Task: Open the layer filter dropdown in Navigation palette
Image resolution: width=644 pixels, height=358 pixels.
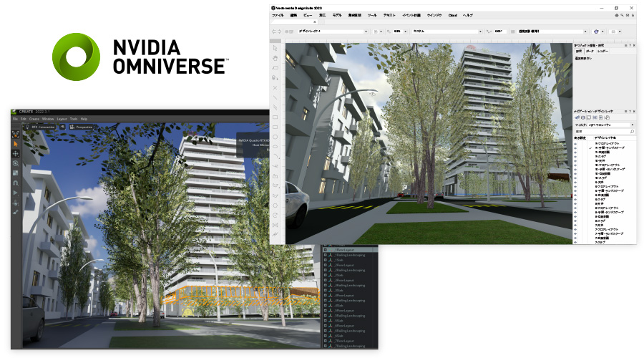Action: (x=611, y=125)
